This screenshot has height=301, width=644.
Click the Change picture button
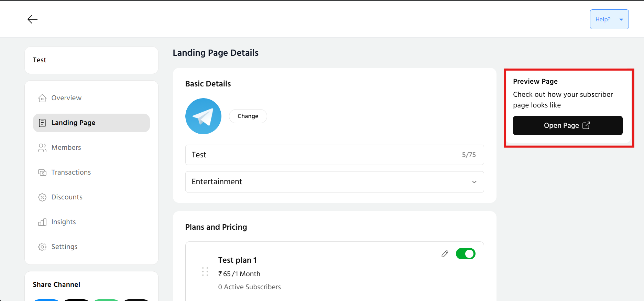(248, 116)
